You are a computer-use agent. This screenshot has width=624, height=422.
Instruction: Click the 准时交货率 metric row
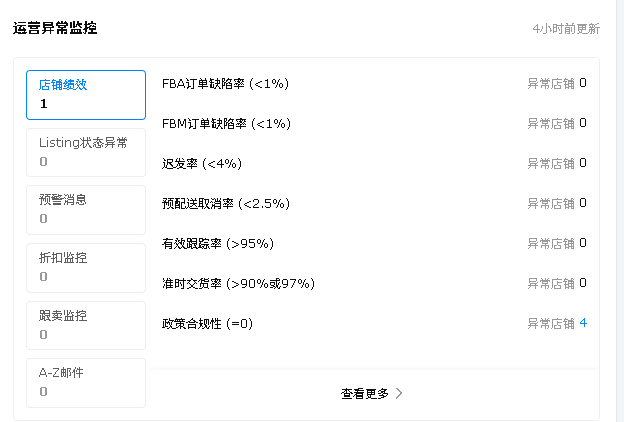238,283
